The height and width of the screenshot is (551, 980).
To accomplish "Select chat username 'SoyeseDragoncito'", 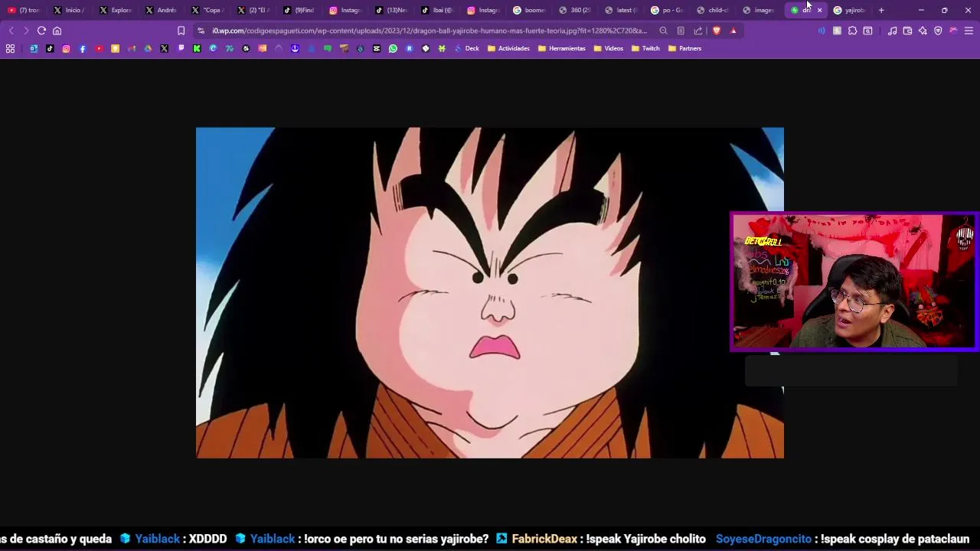I will click(x=763, y=539).
